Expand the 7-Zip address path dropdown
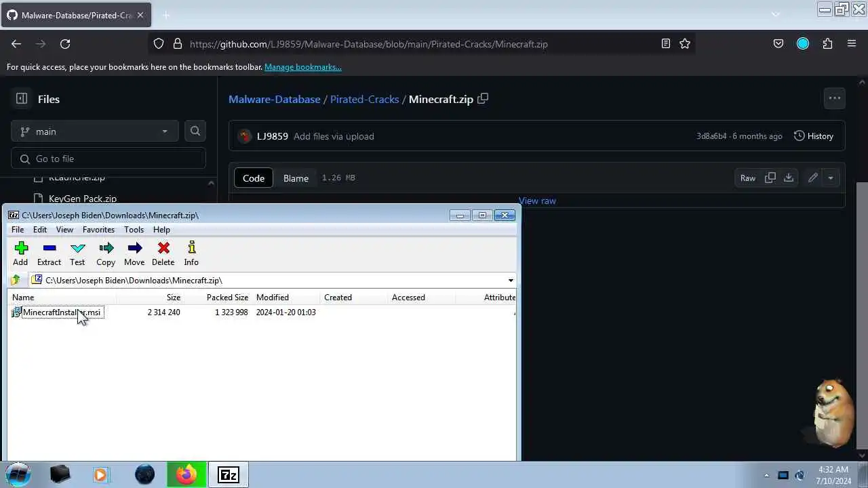The width and height of the screenshot is (868, 488). [511, 281]
